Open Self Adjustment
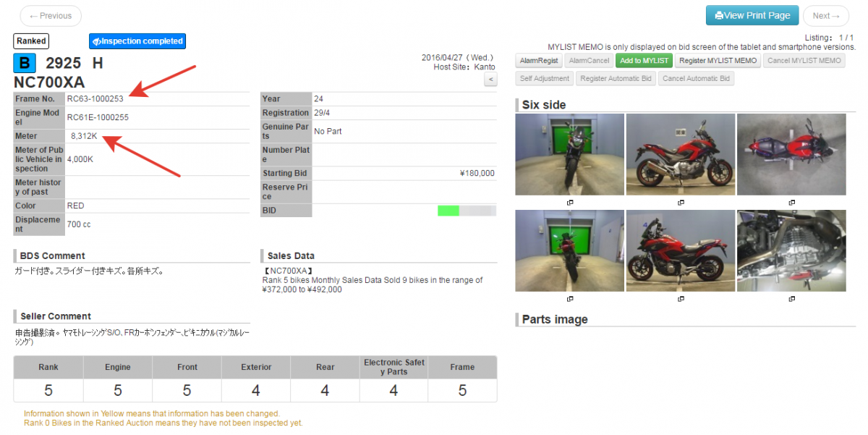 [545, 78]
